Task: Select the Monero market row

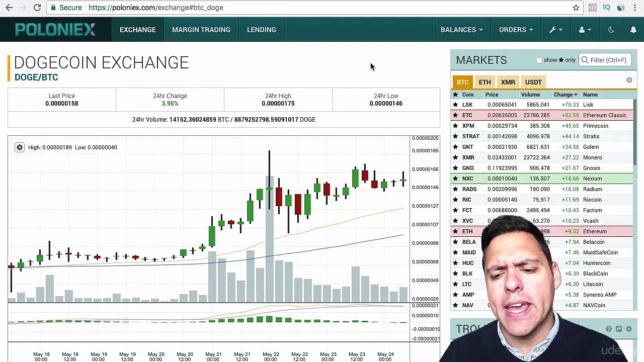Action: [x=542, y=157]
